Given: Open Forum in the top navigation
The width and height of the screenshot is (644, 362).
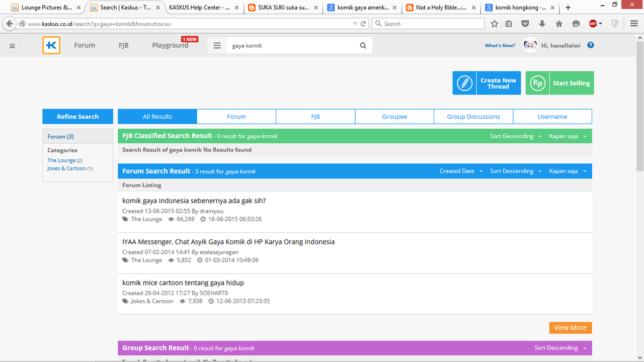Looking at the screenshot, I should click(x=85, y=45).
